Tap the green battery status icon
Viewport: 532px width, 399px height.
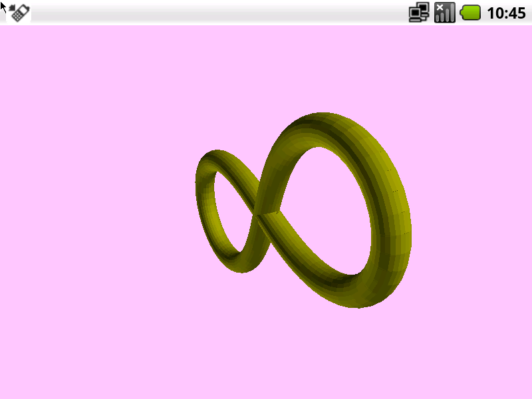coord(470,13)
